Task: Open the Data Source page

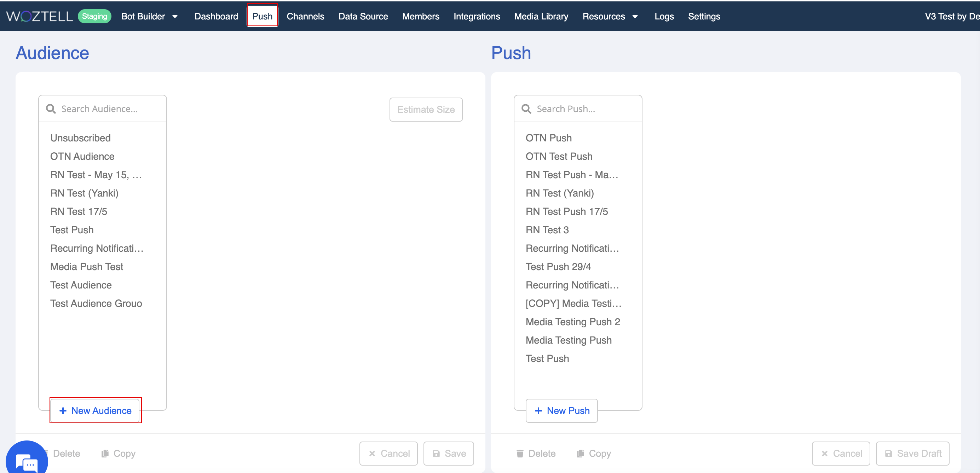Action: [x=363, y=16]
